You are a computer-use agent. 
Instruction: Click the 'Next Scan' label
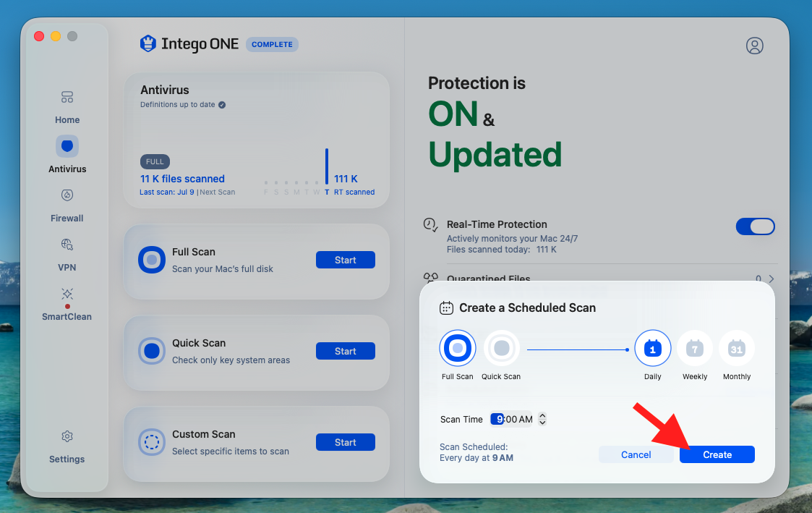[218, 192]
